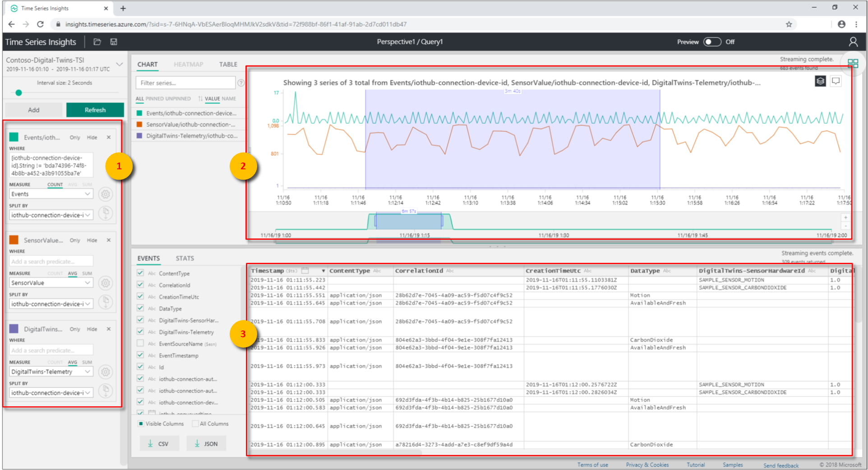The height and width of the screenshot is (470, 868).
Task: Switch to STATS tab
Action: [x=185, y=259]
